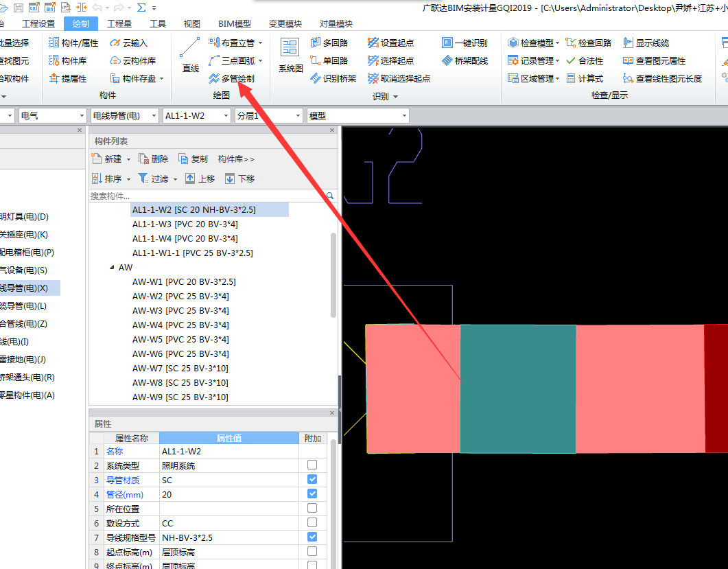The image size is (728, 569).
Task: Choose the 三点画弧 three-point arc tool
Action: pos(232,60)
